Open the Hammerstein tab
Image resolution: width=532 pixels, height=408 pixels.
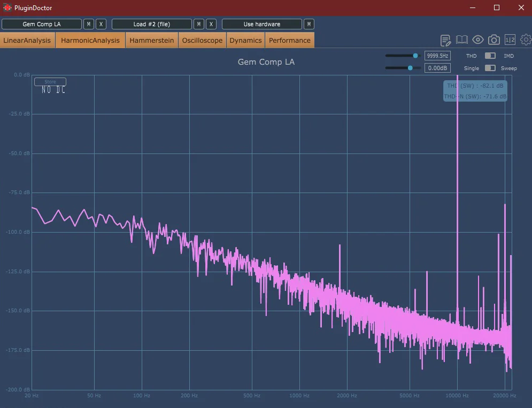point(152,41)
